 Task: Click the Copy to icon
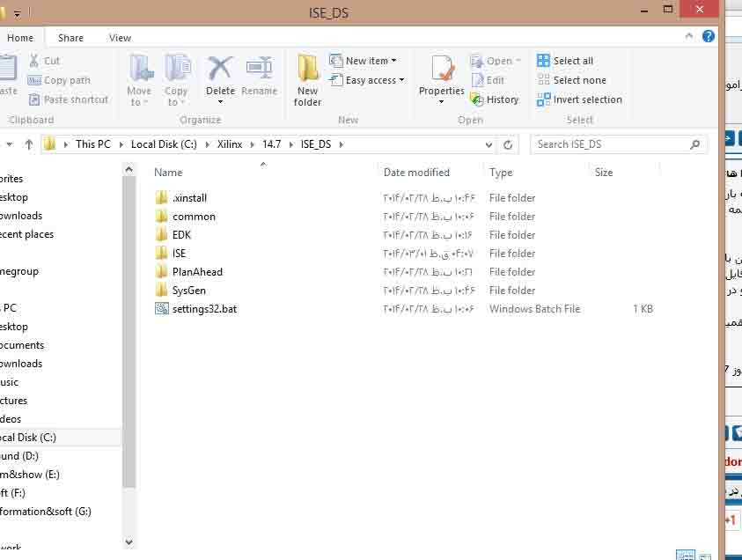(x=177, y=67)
